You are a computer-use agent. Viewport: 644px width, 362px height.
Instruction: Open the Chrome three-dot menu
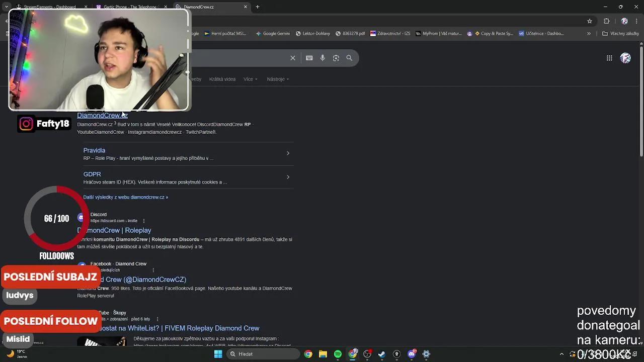[x=636, y=21]
